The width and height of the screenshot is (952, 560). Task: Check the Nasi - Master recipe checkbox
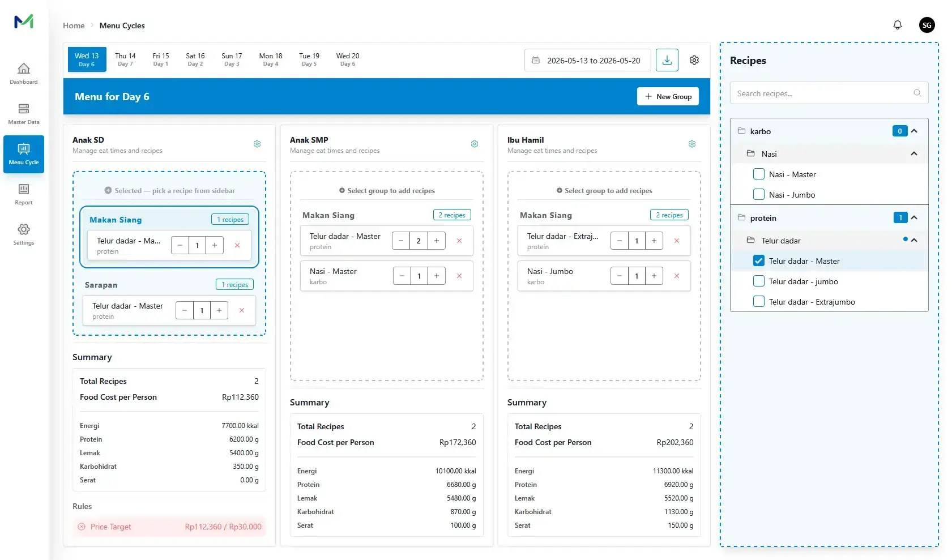(759, 174)
